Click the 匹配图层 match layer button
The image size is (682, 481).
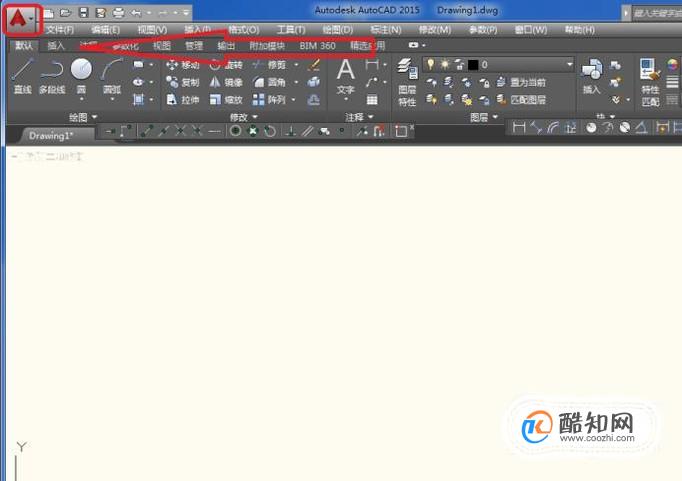tap(522, 100)
